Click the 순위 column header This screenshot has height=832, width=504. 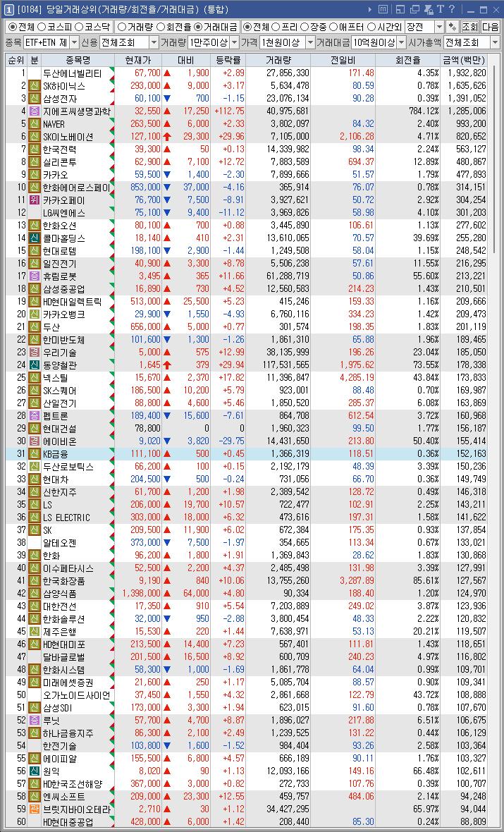pyautogui.click(x=16, y=60)
